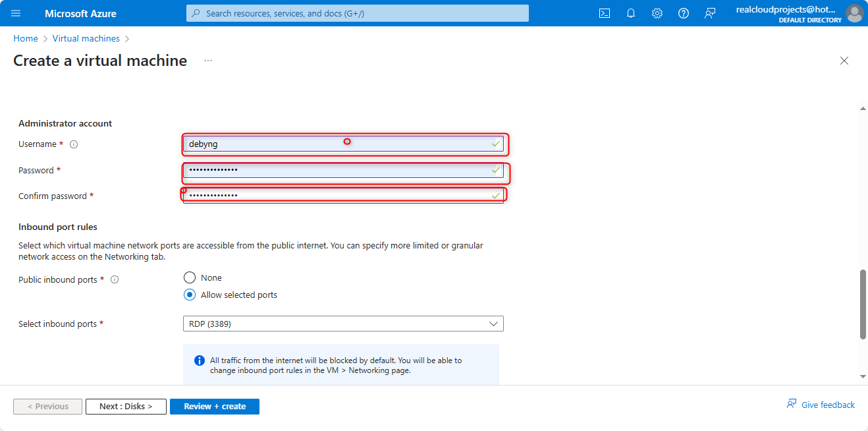This screenshot has height=431, width=868.
Task: Select Allow selected ports radio option
Action: (190, 295)
